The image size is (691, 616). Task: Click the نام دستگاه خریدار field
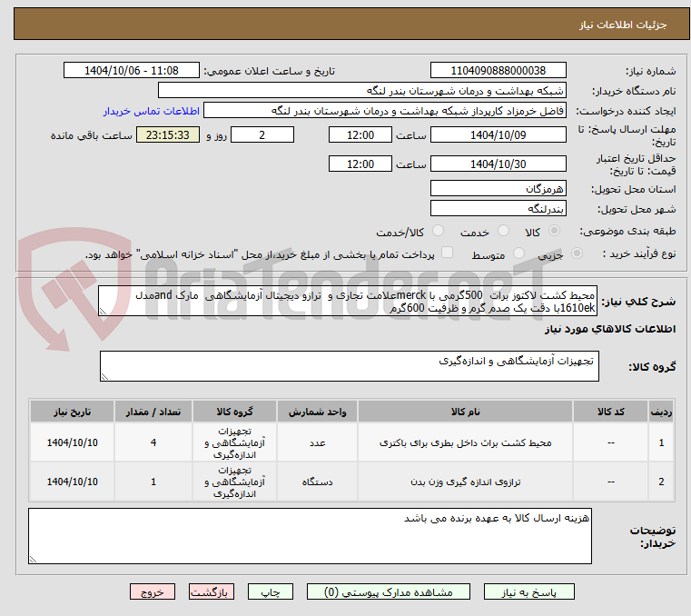361,91
